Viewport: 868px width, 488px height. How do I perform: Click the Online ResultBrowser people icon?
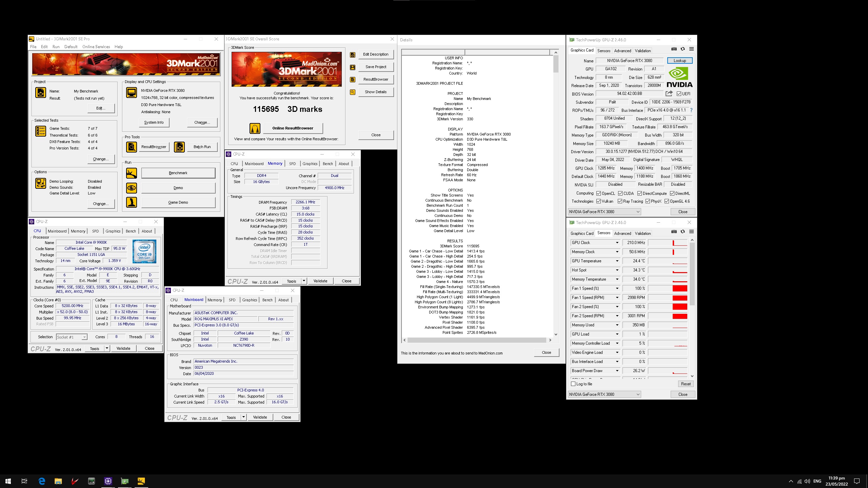[x=255, y=128]
